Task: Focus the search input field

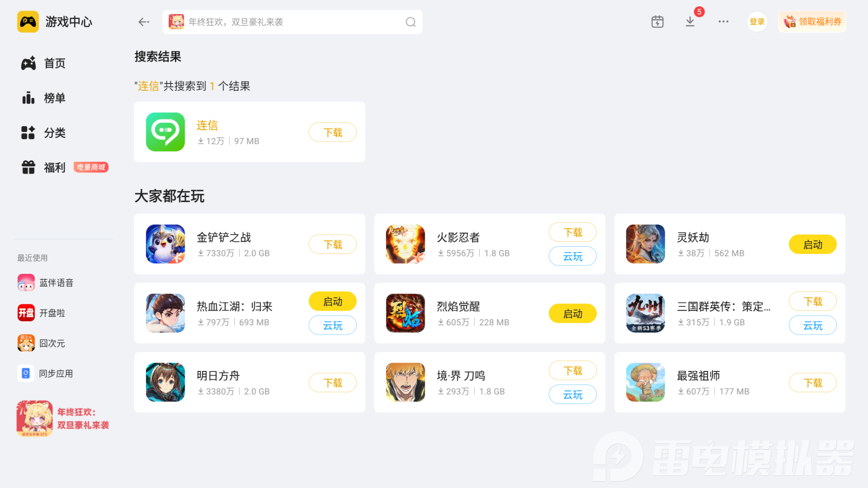Action: (x=293, y=22)
